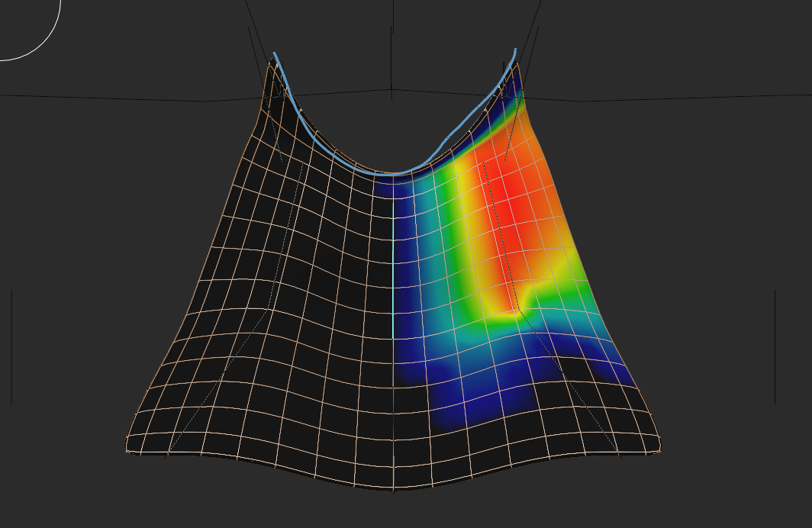Select the blue curve's upper-right endpoint
The image size is (812, 528).
click(516, 50)
